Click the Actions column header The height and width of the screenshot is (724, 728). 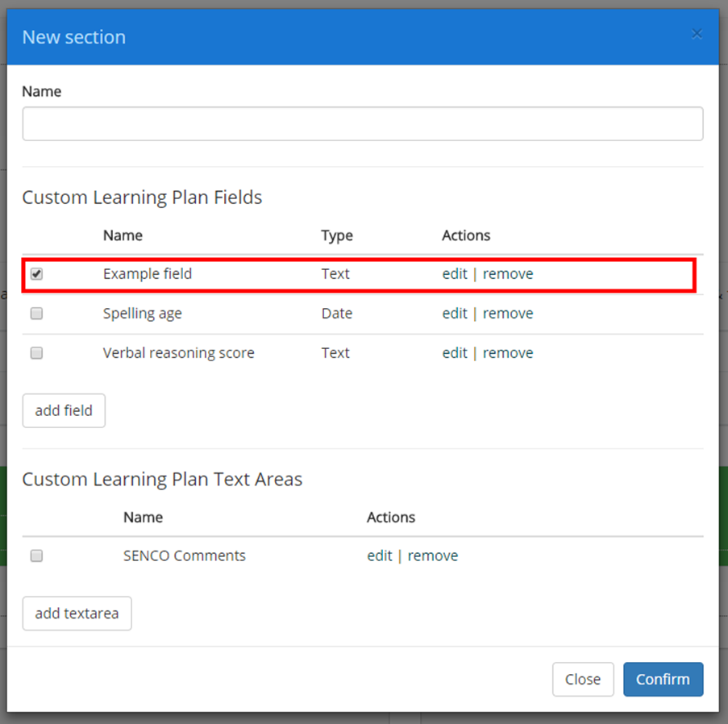tap(466, 235)
